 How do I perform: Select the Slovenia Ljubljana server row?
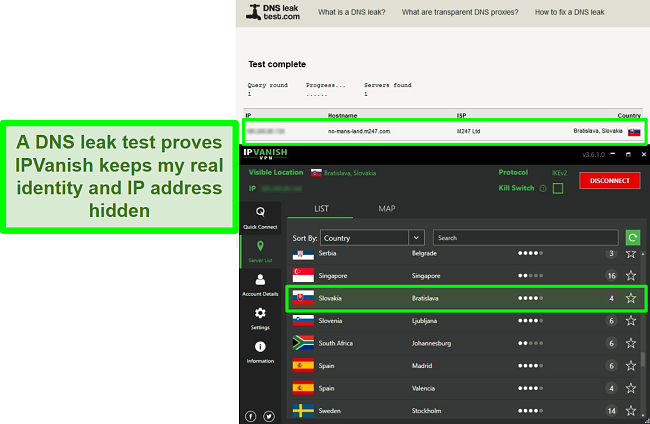tap(466, 320)
